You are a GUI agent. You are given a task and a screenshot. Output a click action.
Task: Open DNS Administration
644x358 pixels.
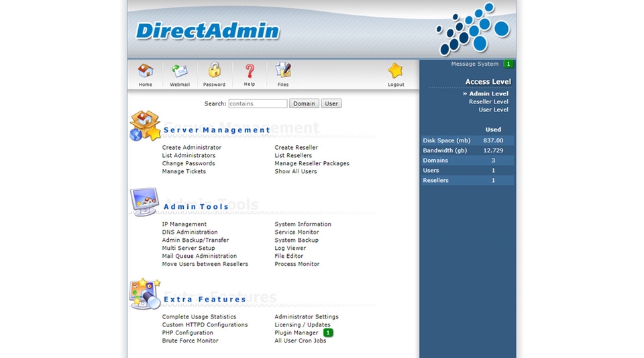point(190,232)
